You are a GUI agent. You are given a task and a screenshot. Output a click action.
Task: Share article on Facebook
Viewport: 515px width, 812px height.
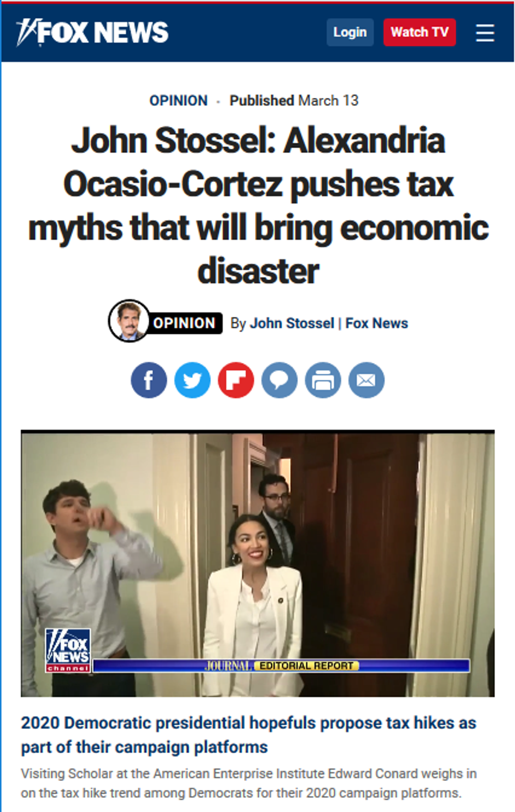pos(149,380)
